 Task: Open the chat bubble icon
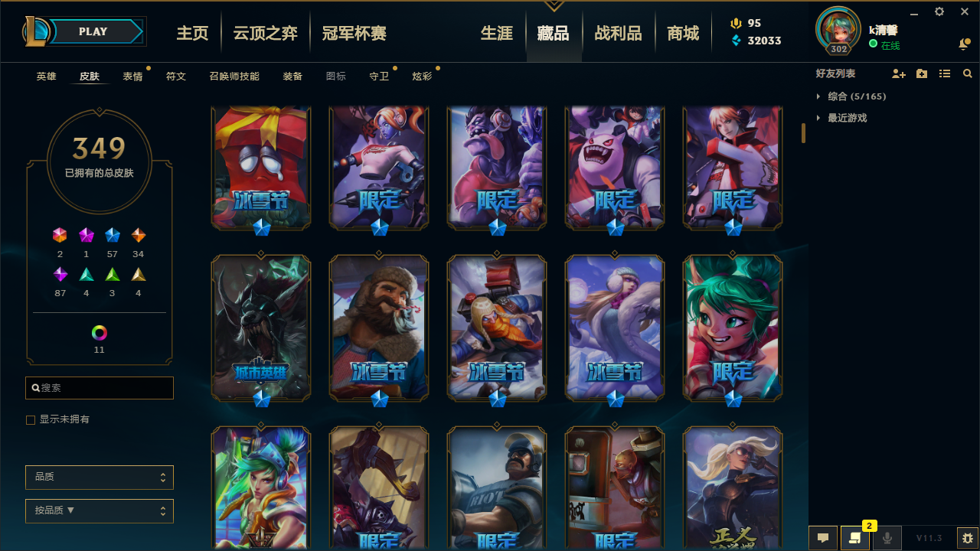[823, 538]
